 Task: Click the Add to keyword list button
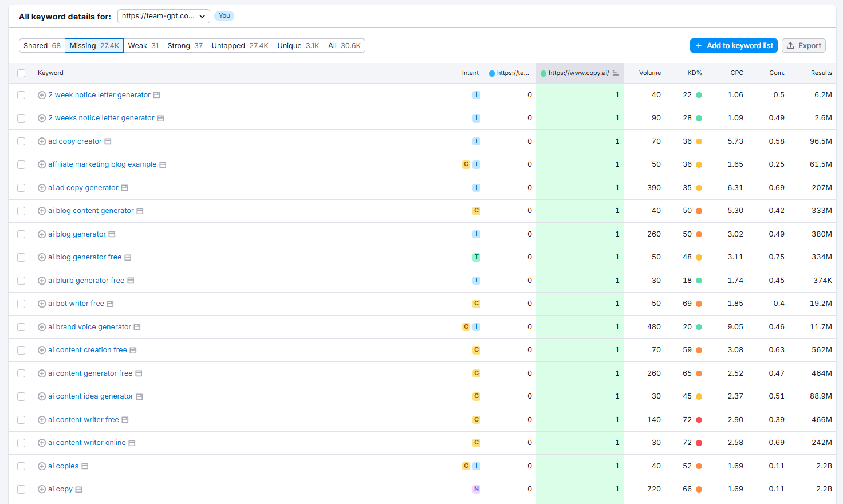[734, 46]
